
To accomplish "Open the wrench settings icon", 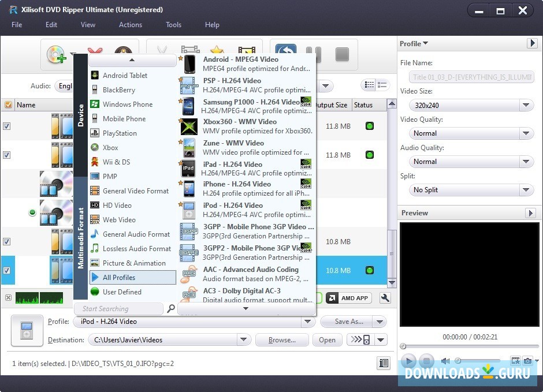I will pos(385,298).
